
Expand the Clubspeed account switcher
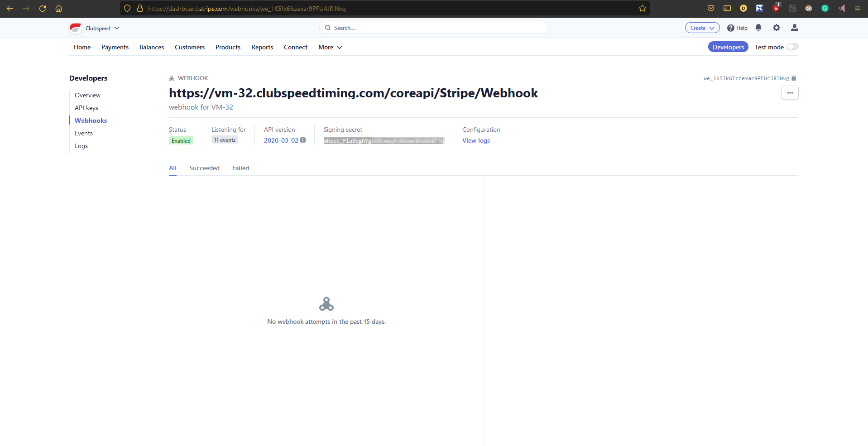pyautogui.click(x=103, y=28)
